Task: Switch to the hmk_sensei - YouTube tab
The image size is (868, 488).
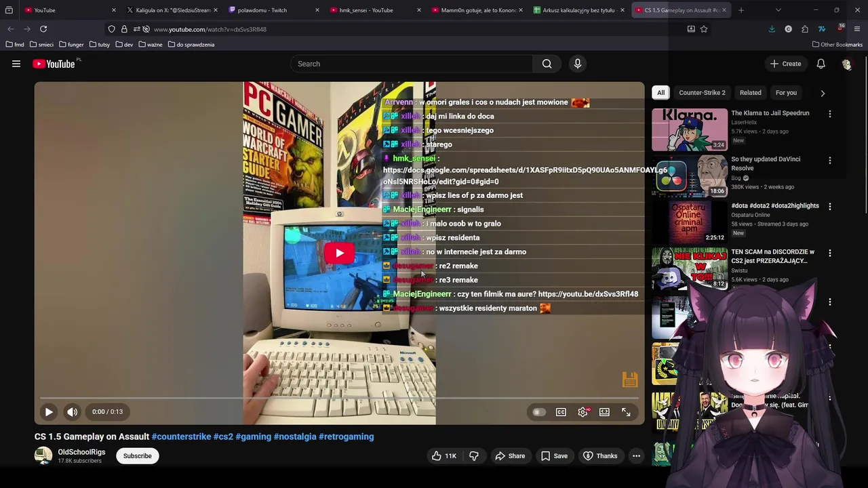Action: 374,10
